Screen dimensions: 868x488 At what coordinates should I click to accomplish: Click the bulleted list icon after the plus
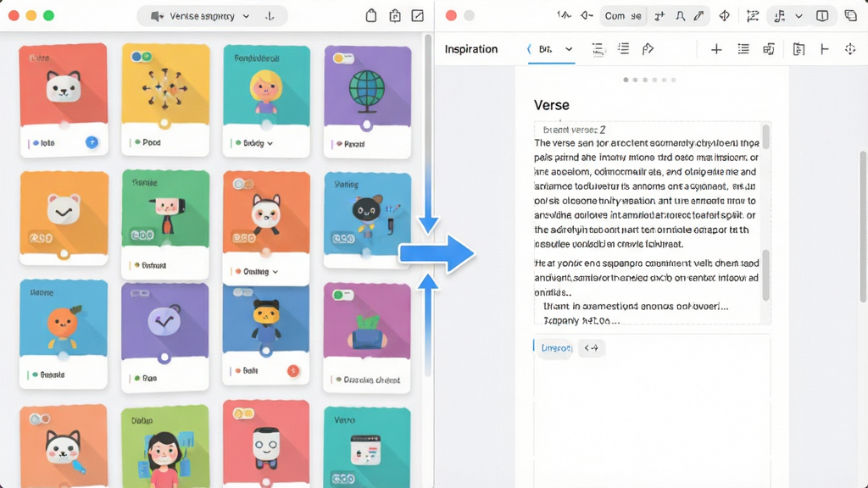(743, 49)
